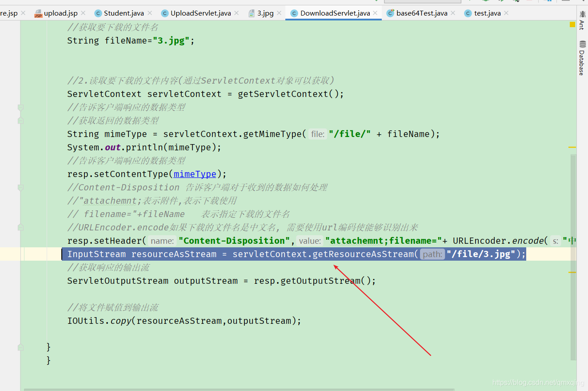Click the 'file:' parameter hint
This screenshot has height=391, width=588.
(318, 134)
